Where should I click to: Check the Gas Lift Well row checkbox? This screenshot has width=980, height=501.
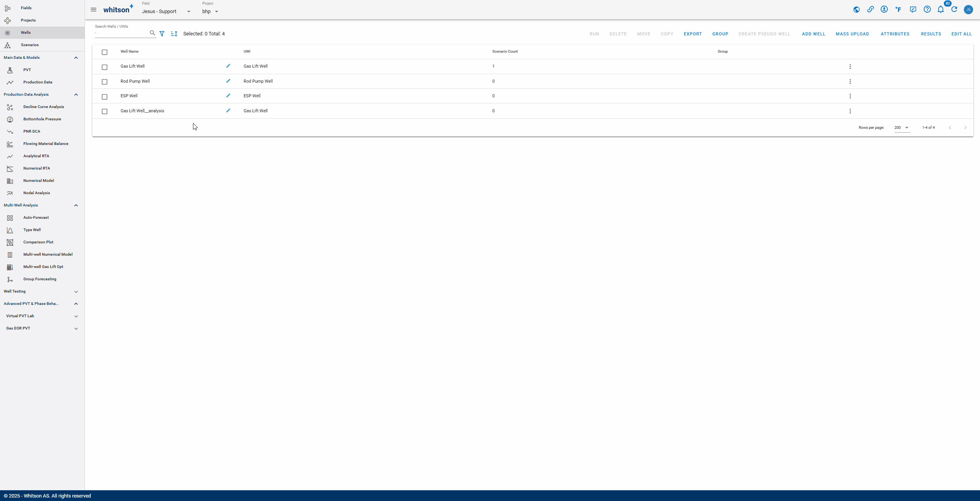[105, 67]
